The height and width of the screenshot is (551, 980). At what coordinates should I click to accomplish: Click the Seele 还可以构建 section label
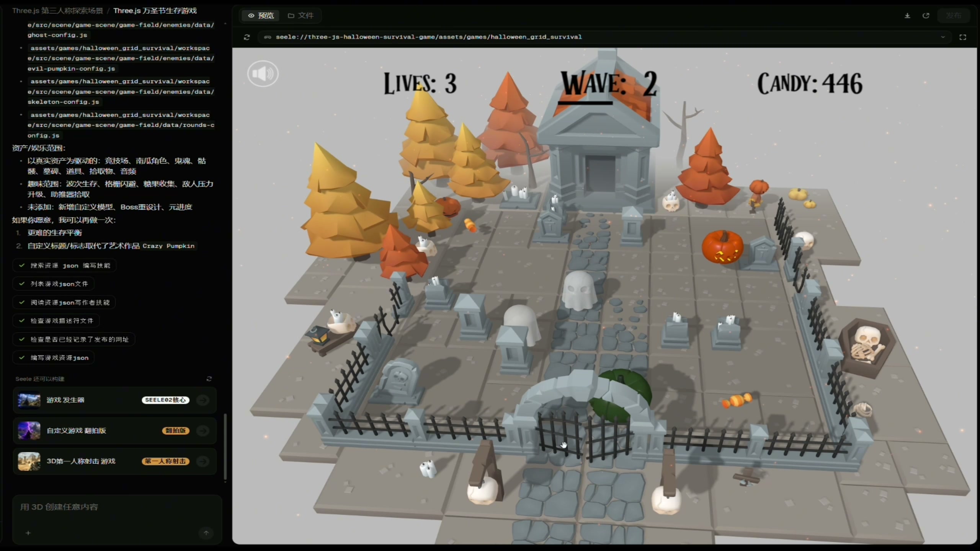pos(40,379)
